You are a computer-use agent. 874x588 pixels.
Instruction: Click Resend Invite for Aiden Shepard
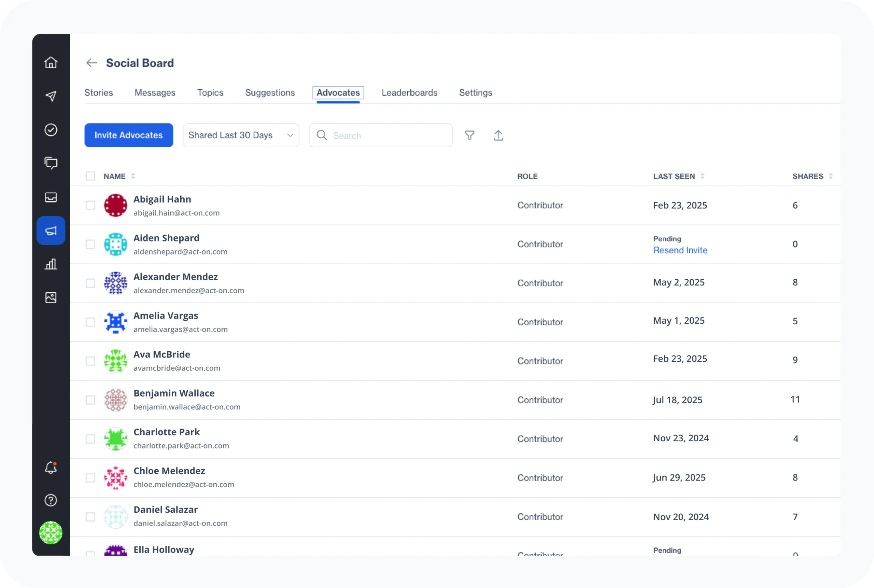[x=680, y=250]
